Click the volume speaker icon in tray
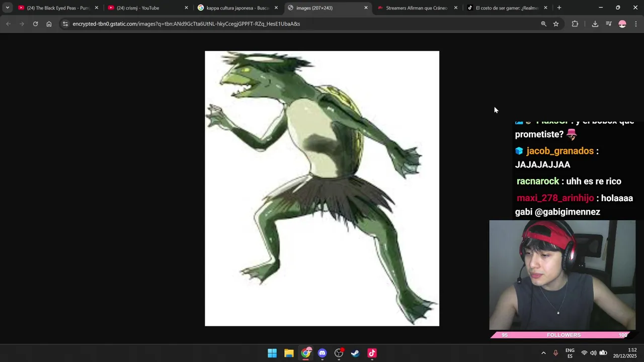This screenshot has height=362, width=644. tap(593, 353)
